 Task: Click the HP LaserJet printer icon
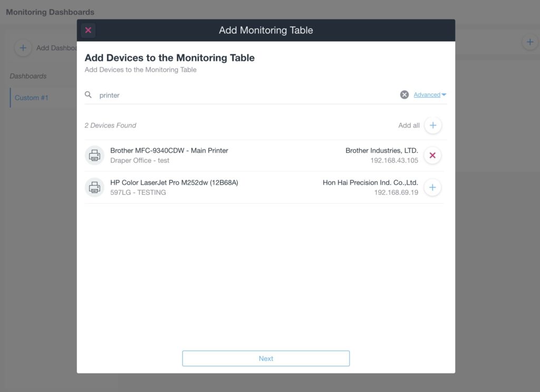pyautogui.click(x=94, y=187)
